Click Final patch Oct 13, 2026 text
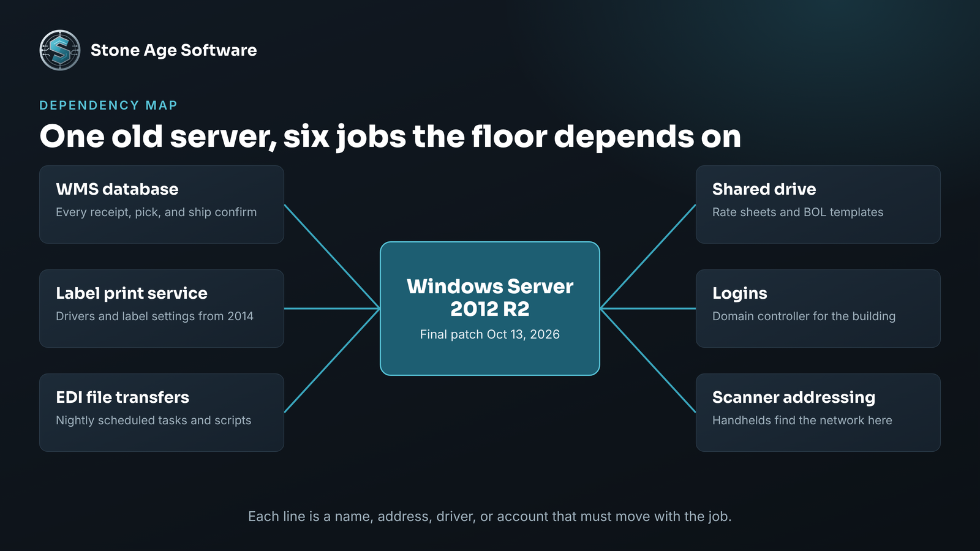 coord(490,334)
